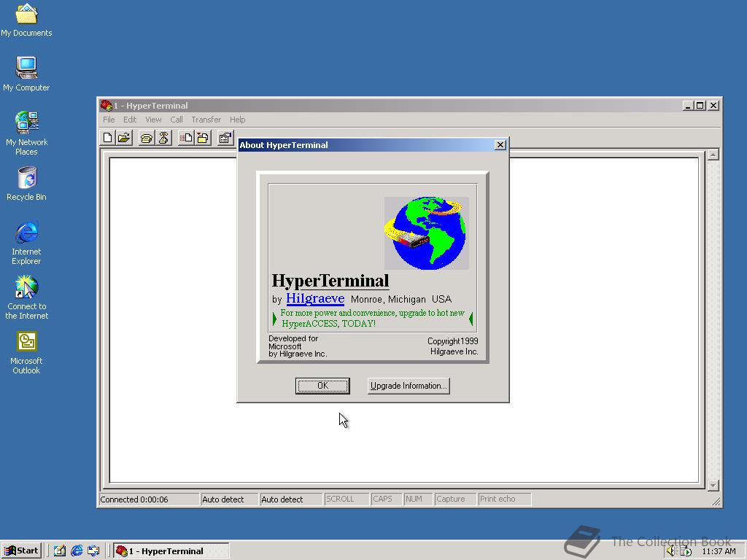Click OK in About HyperTerminal

[322, 386]
